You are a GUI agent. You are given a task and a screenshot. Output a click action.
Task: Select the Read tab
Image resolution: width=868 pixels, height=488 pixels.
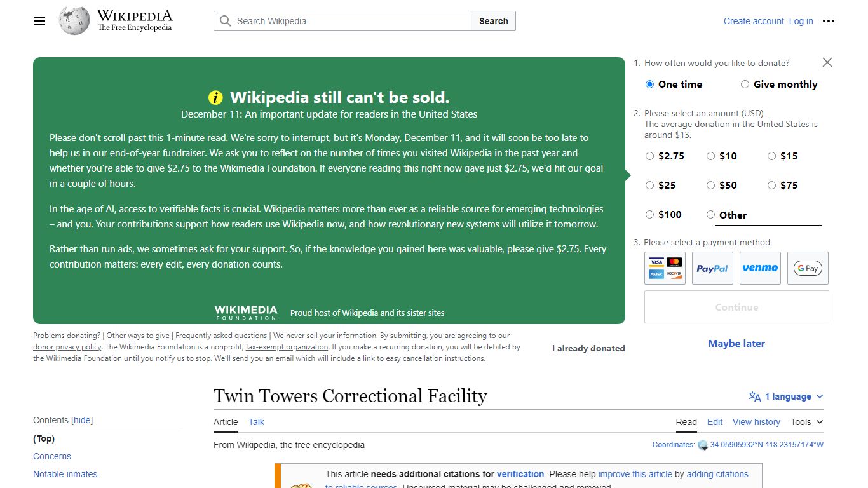686,422
